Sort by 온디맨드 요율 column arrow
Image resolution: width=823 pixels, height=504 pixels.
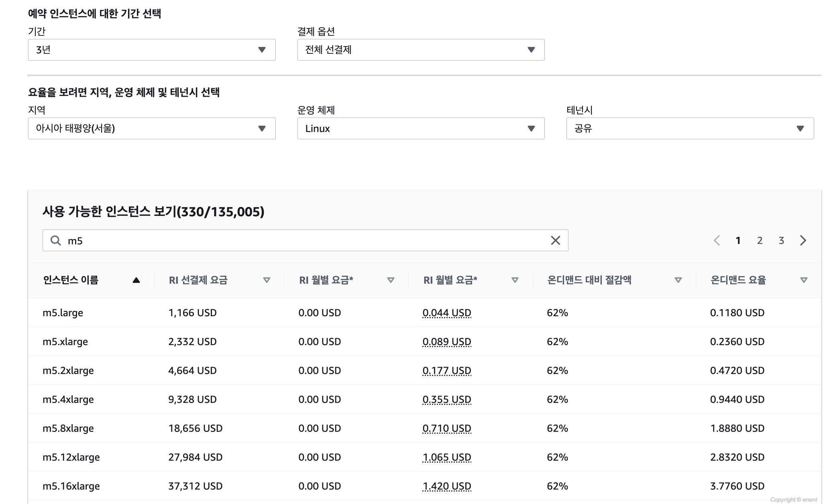click(803, 280)
